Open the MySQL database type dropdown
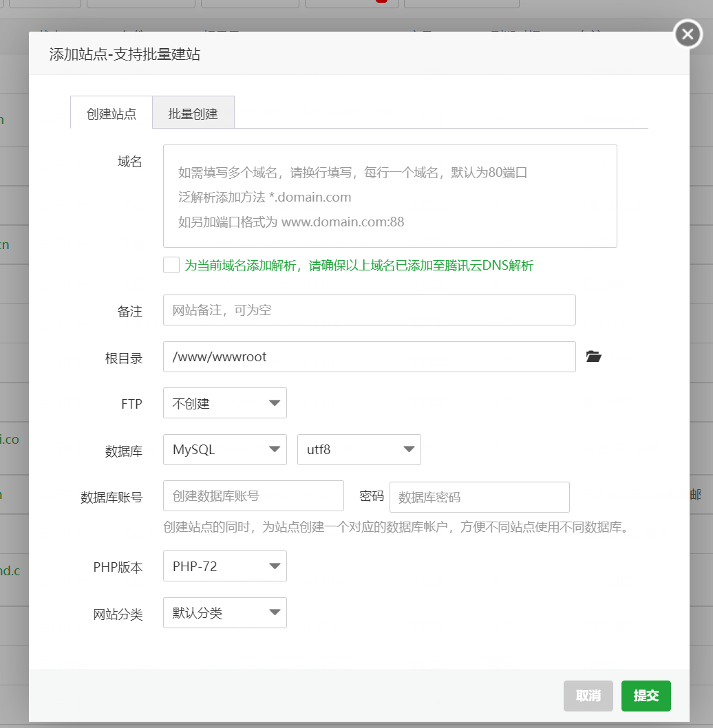Image resolution: width=713 pixels, height=728 pixels. pyautogui.click(x=224, y=450)
